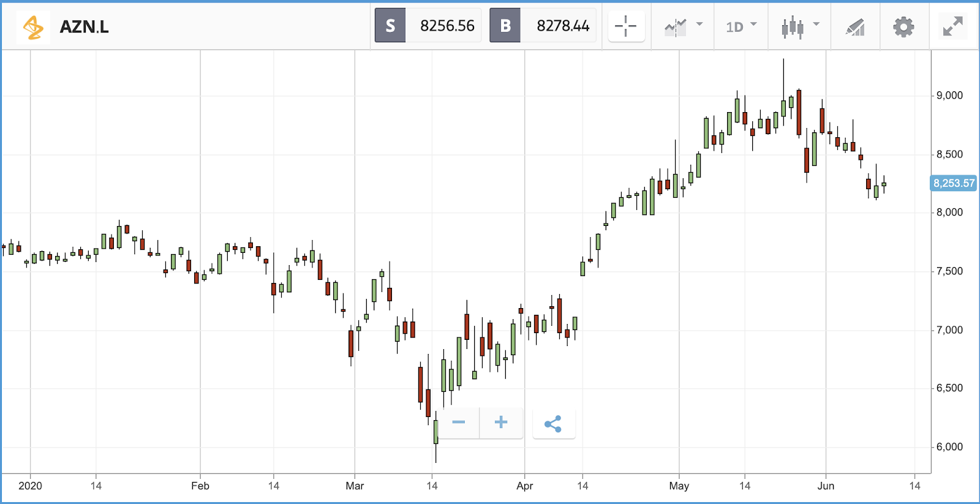Click the sell price 8256.56
Screen dimensions: 980x504
pos(447,26)
